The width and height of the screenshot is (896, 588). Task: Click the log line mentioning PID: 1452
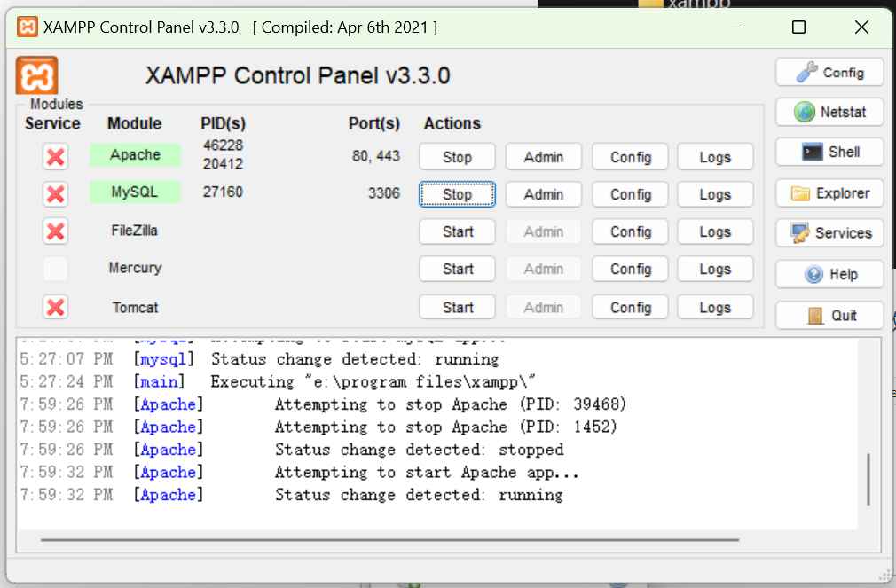point(318,427)
